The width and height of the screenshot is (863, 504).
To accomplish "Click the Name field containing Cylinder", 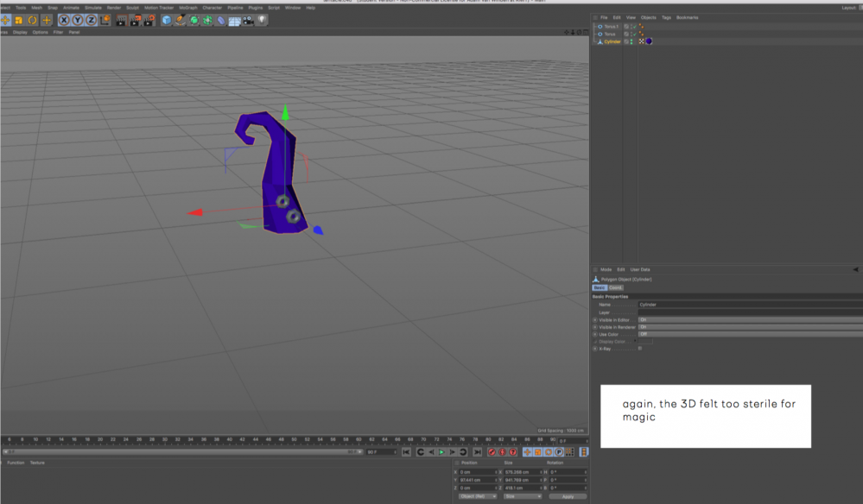I will (750, 305).
